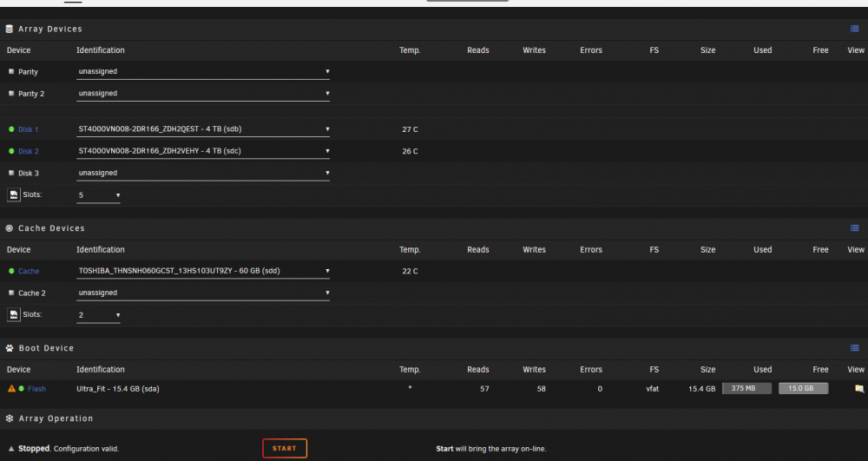Click the Cache 2 device label
The height and width of the screenshot is (461, 868).
(x=31, y=293)
